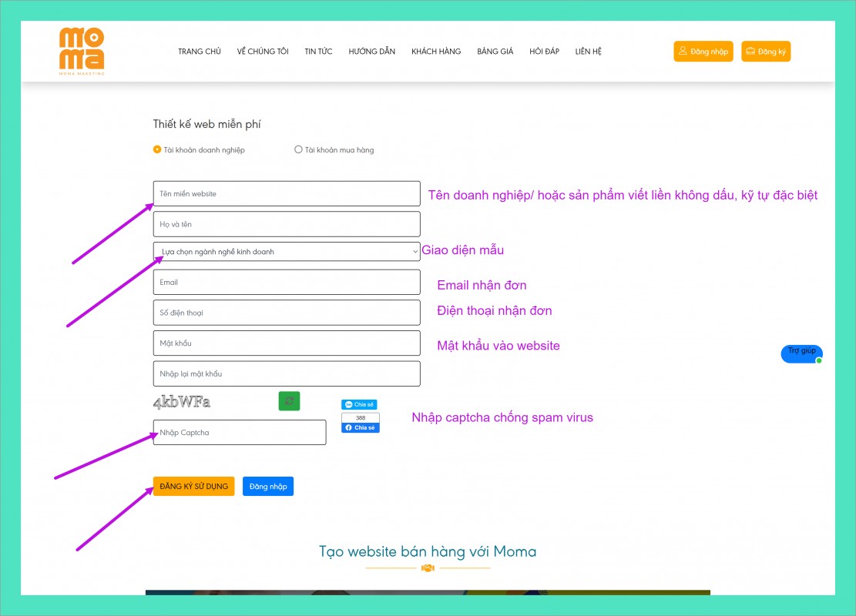The image size is (856, 616).
Task: Click the Đăng nhập button in header
Action: [703, 52]
